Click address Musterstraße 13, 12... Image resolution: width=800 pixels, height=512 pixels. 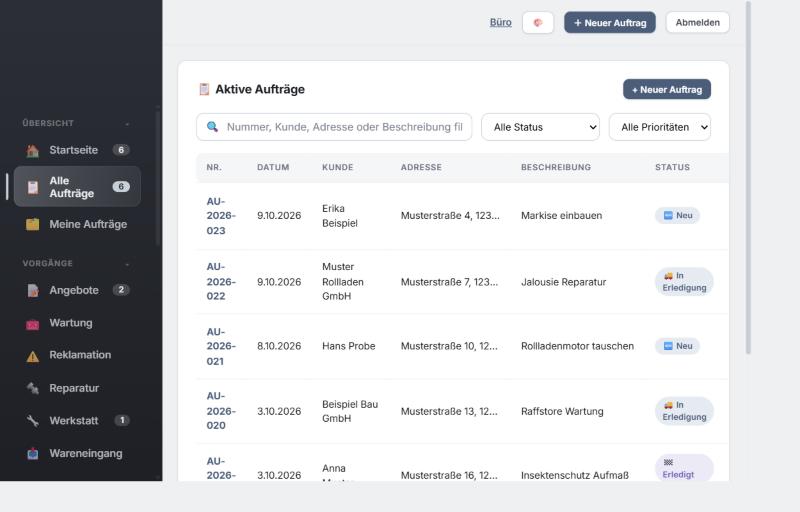[x=449, y=412]
